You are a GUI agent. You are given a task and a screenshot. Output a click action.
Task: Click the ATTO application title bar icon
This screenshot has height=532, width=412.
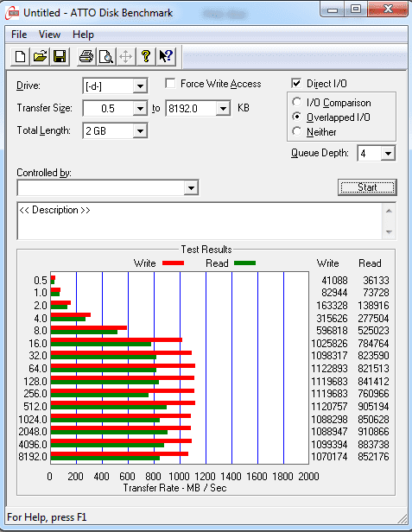click(12, 13)
